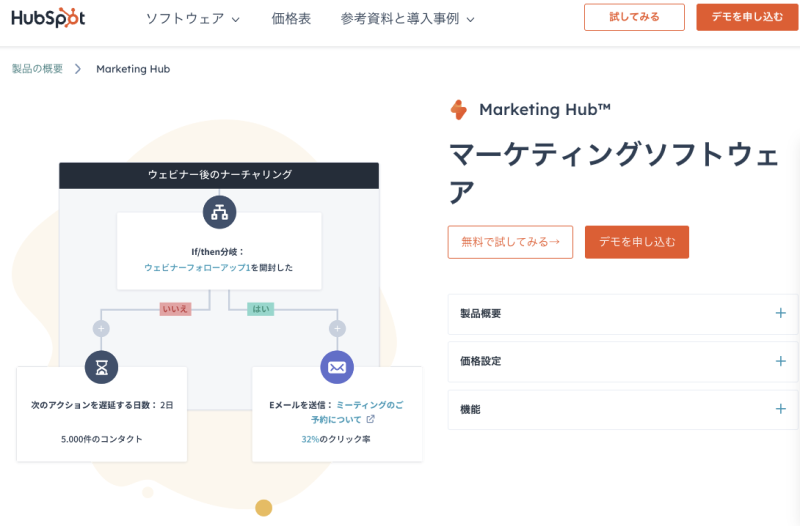Open ウェビナーフォローアップ1 link
Viewport: 800px width, 526px height.
(197, 268)
